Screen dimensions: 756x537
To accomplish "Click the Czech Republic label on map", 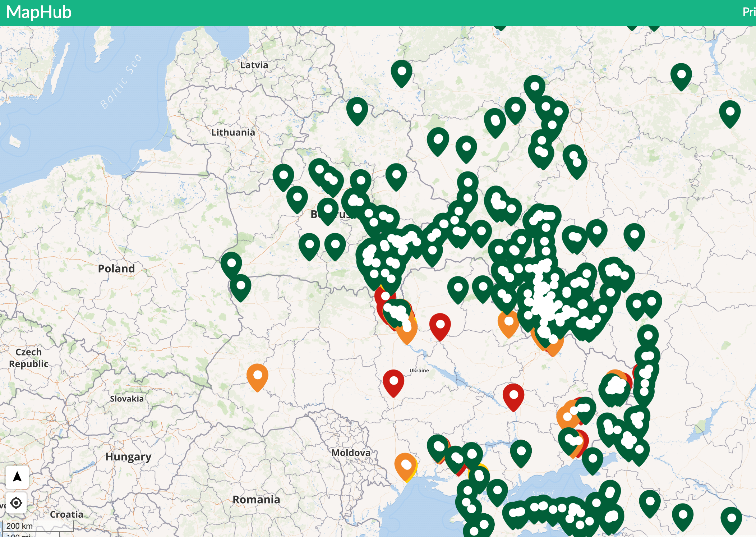I will pyautogui.click(x=28, y=358).
